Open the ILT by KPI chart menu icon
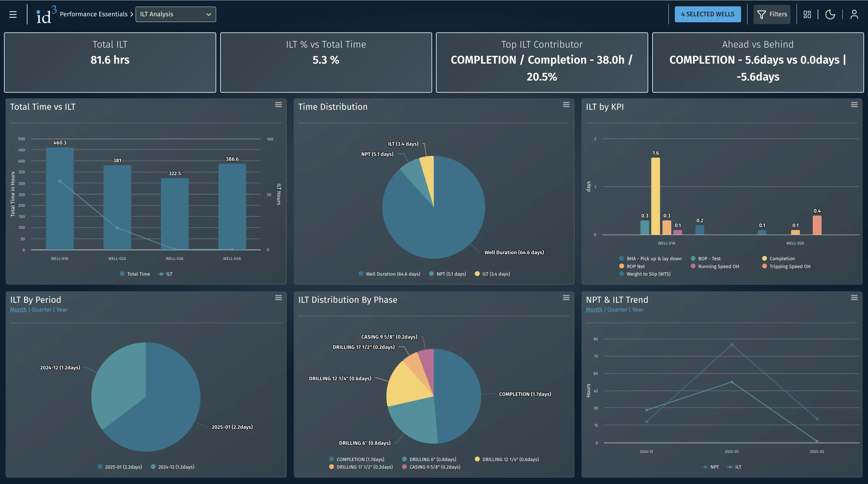Viewport: 868px width, 484px height. pyautogui.click(x=854, y=105)
